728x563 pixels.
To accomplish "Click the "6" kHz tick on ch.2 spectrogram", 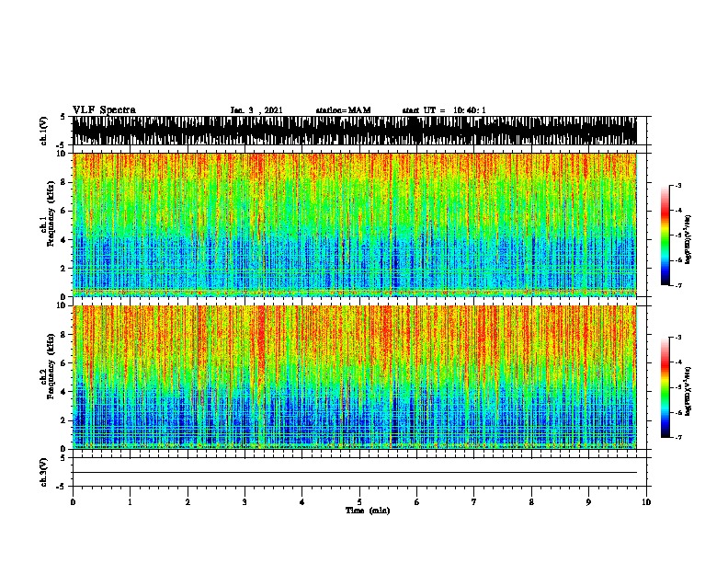I will pyautogui.click(x=64, y=363).
